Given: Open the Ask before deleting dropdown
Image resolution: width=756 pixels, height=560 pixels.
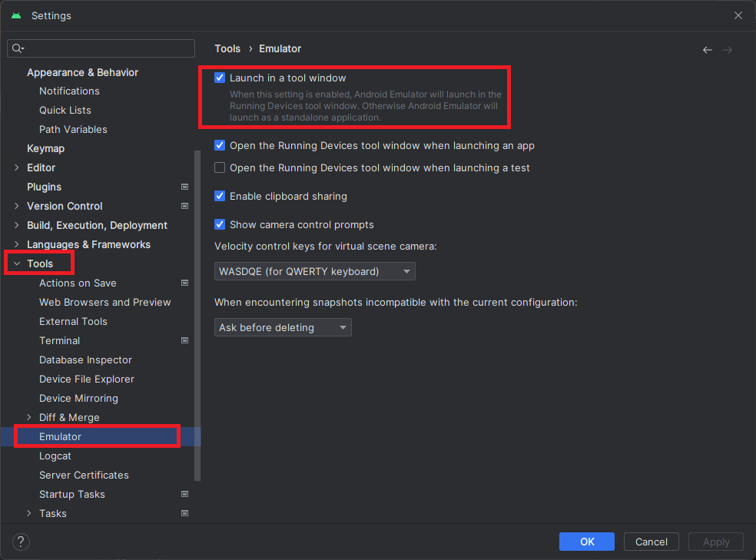Looking at the screenshot, I should [x=283, y=327].
